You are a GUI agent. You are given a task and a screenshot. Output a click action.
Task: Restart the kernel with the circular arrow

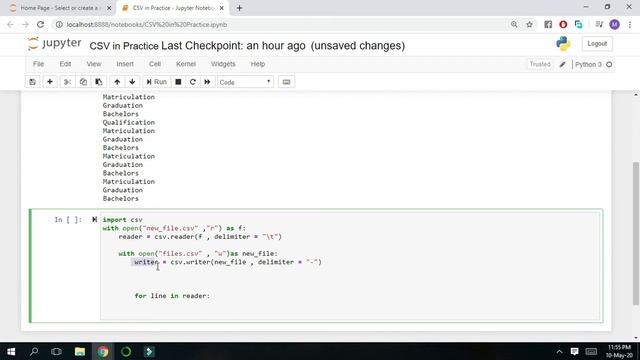(x=193, y=82)
